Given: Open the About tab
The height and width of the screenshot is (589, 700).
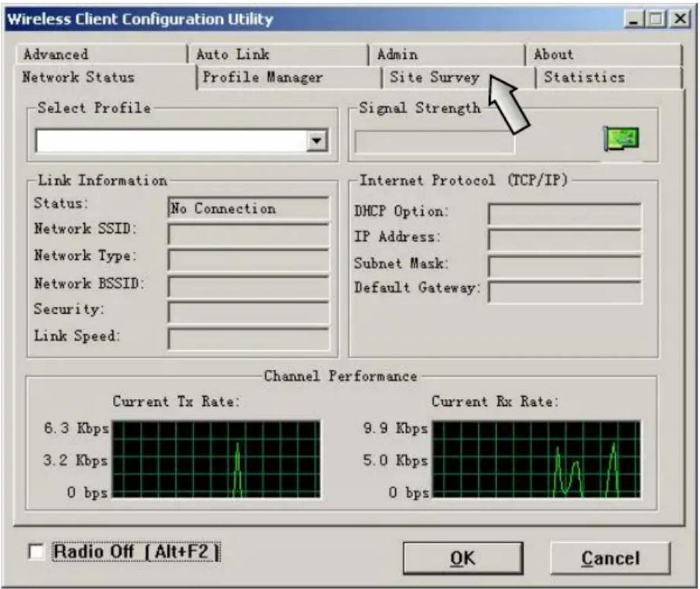Looking at the screenshot, I should coord(604,55).
